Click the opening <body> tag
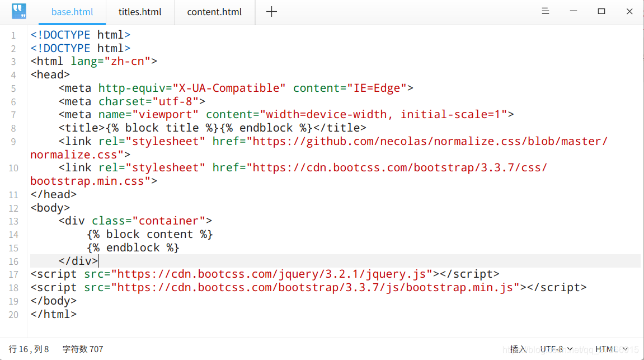Viewport: 644px width, 360px height. [x=50, y=208]
